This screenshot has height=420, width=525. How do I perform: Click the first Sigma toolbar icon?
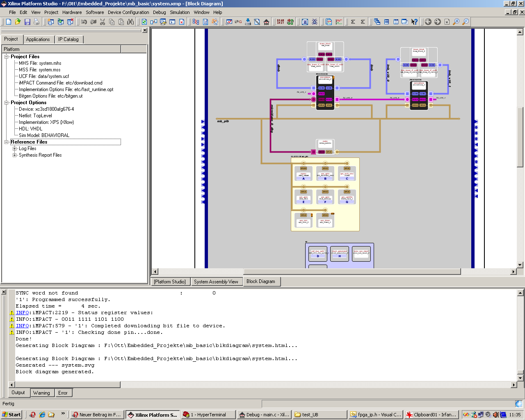click(353, 22)
